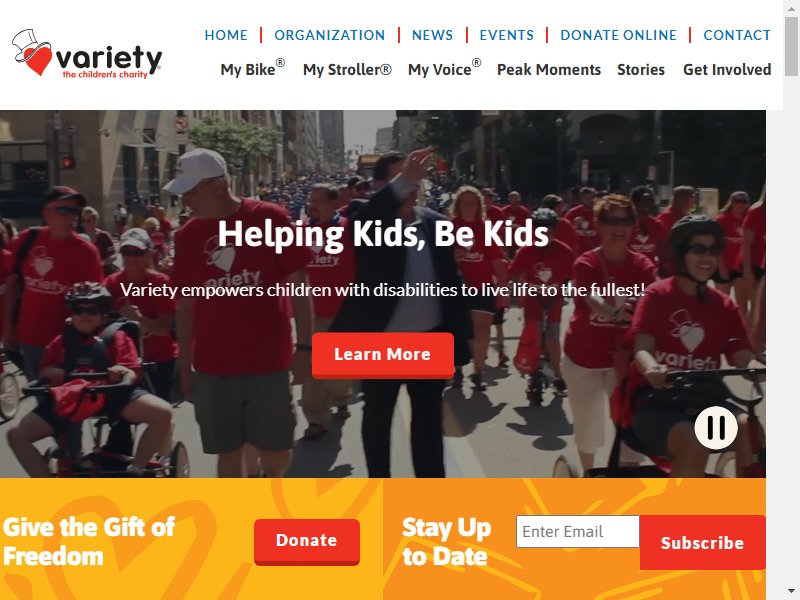Expand the My Stroller menu
Image resolution: width=800 pixels, height=600 pixels.
tap(347, 69)
